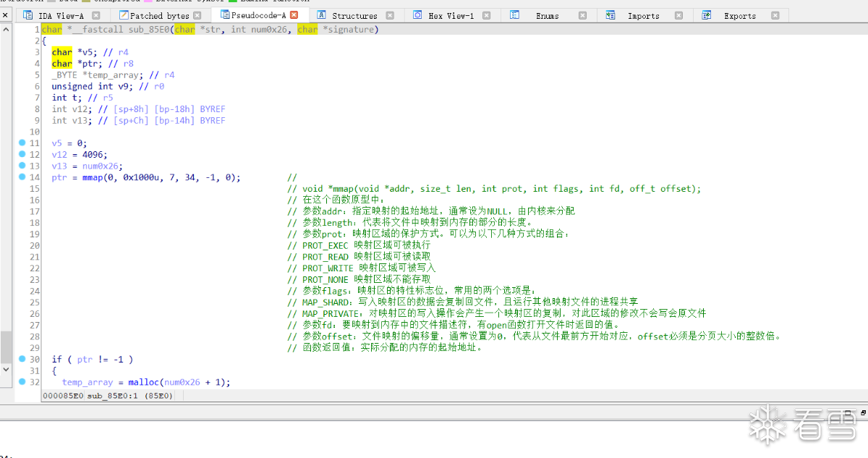Toggle the breakpoint dot on line 11
Screen dimensions: 868x458
[x=22, y=143]
